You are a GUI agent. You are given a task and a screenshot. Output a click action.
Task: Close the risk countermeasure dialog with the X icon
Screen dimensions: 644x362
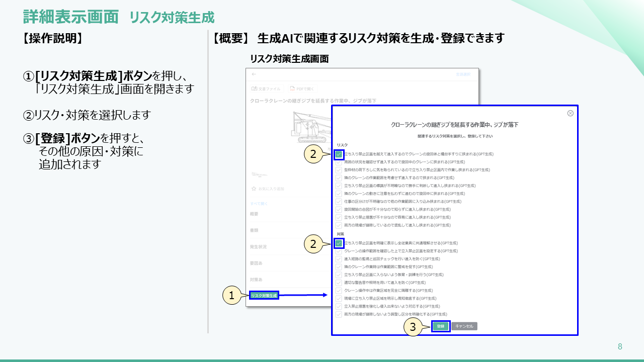(x=570, y=113)
